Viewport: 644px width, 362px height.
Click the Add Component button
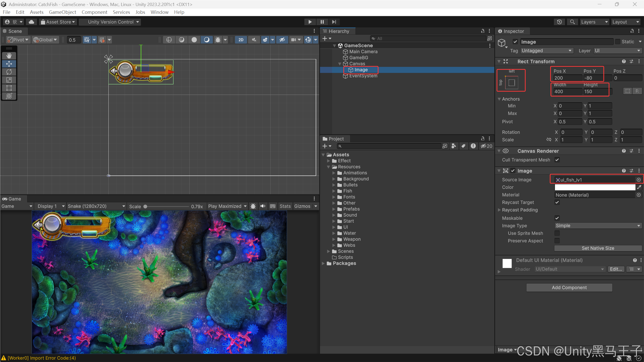(x=569, y=288)
